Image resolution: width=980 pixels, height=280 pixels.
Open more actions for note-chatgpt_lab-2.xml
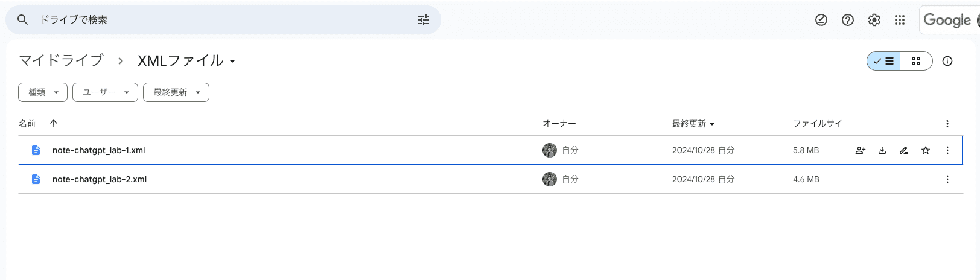coord(947,179)
